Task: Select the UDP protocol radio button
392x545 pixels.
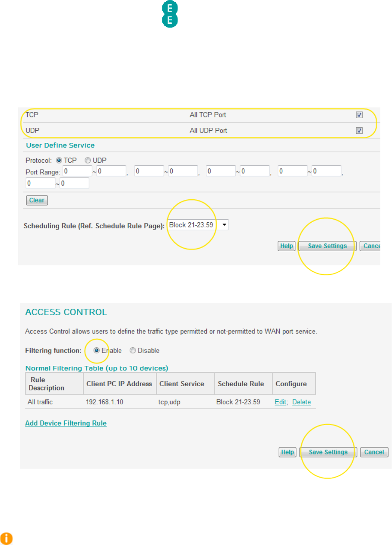Action: tap(88, 160)
